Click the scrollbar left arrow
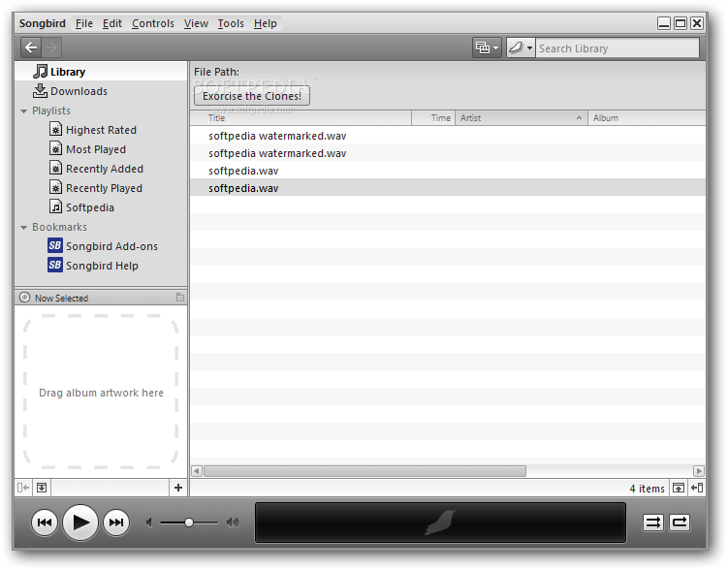 (197, 471)
